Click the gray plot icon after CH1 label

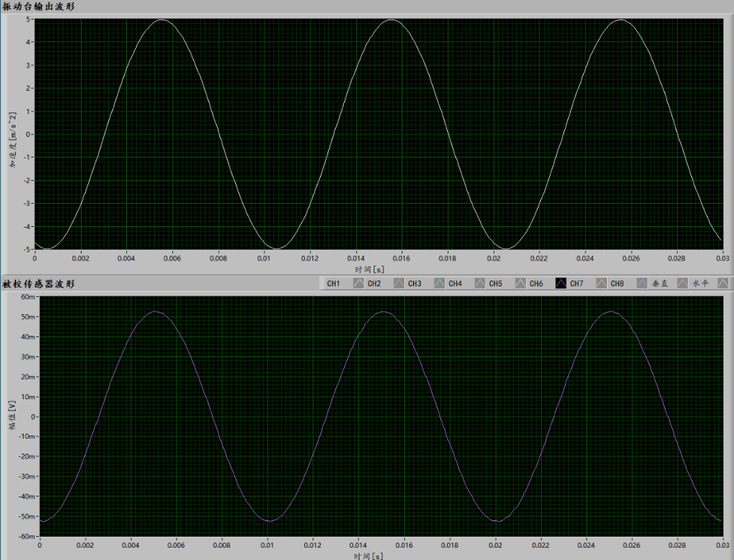click(359, 283)
